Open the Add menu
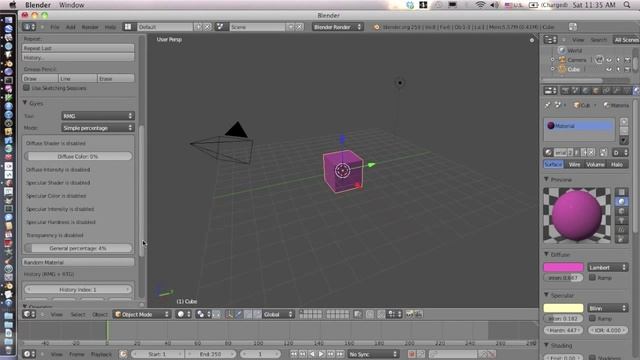Screen dimensions: 640x360 71,27
